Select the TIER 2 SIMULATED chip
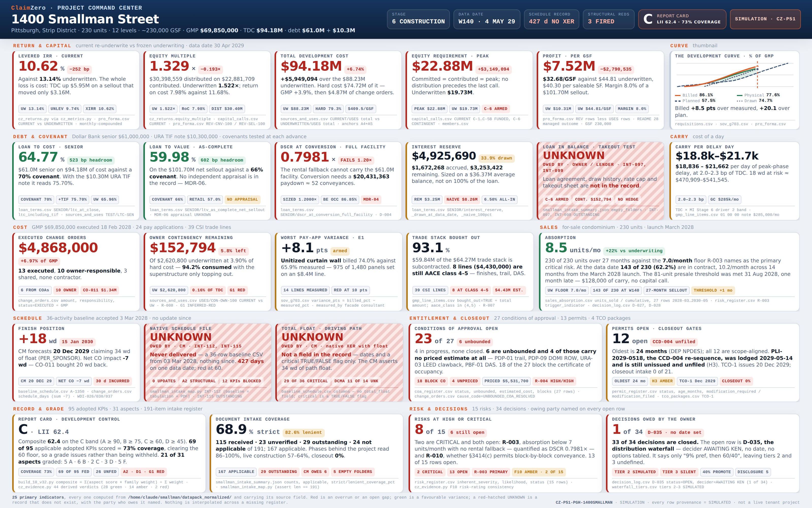The width and height of the screenshot is (812, 508). (x=635, y=472)
